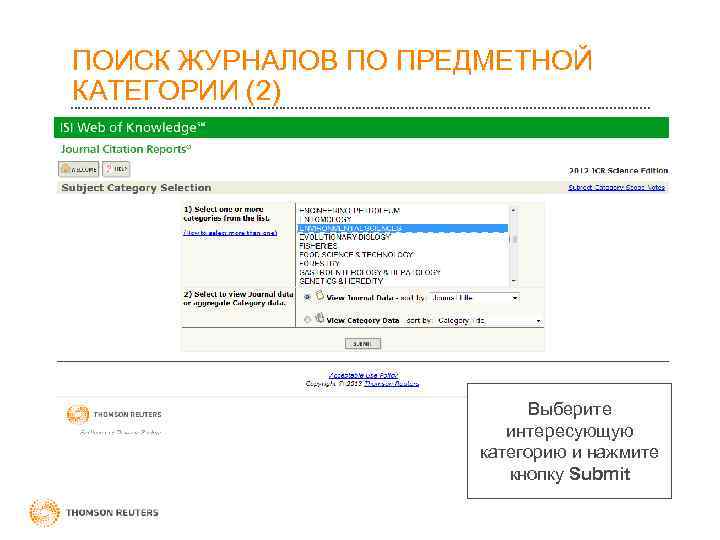Viewport: 720px width, 540px height.
Task: Open the How to select more than one link
Action: click(230, 233)
